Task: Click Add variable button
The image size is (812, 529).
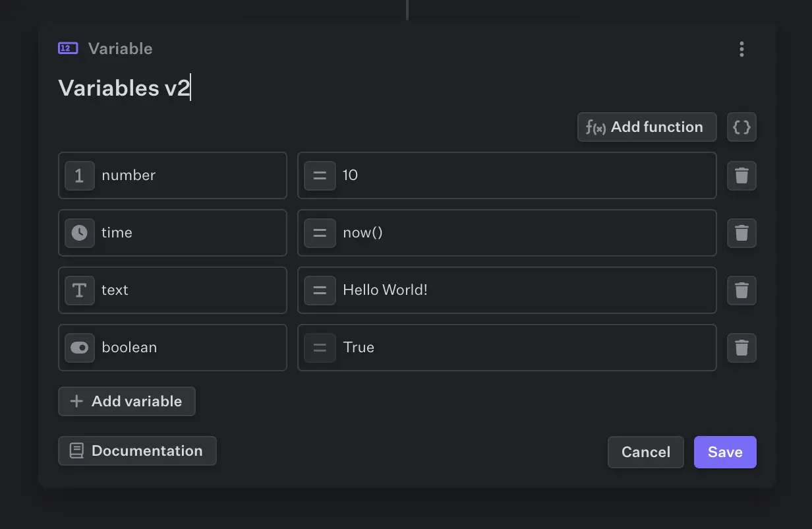Action: 127,401
